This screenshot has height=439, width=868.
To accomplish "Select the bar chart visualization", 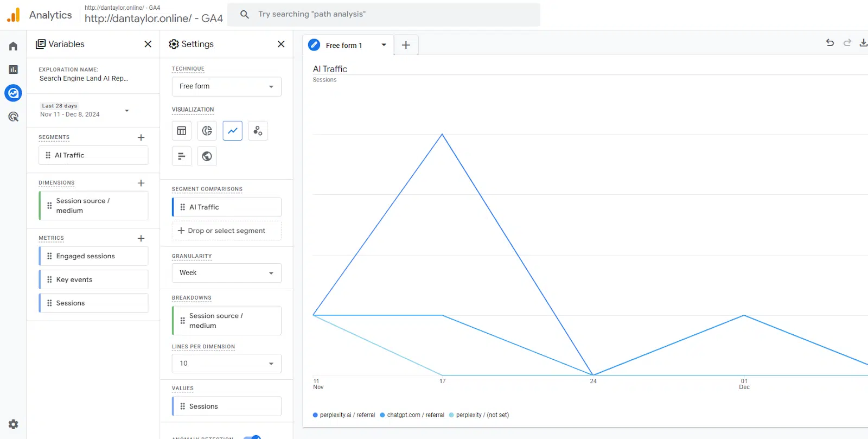I will 182,156.
